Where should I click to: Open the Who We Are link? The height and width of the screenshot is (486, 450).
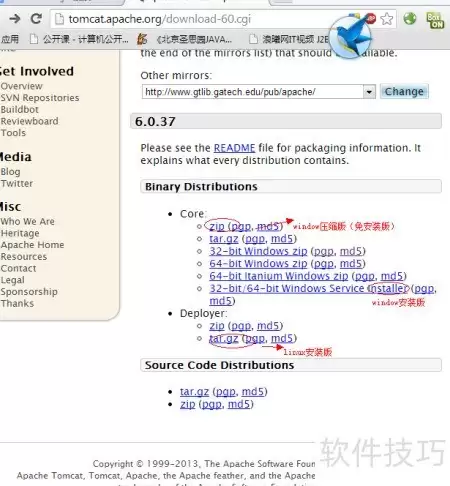[27, 221]
